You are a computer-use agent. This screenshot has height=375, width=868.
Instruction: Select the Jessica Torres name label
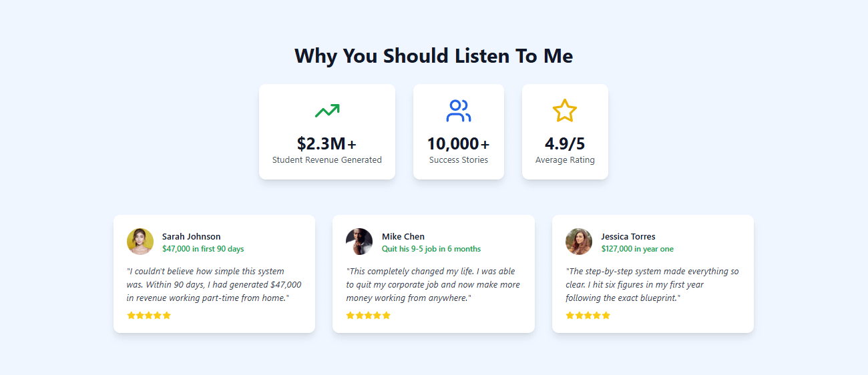coord(628,236)
